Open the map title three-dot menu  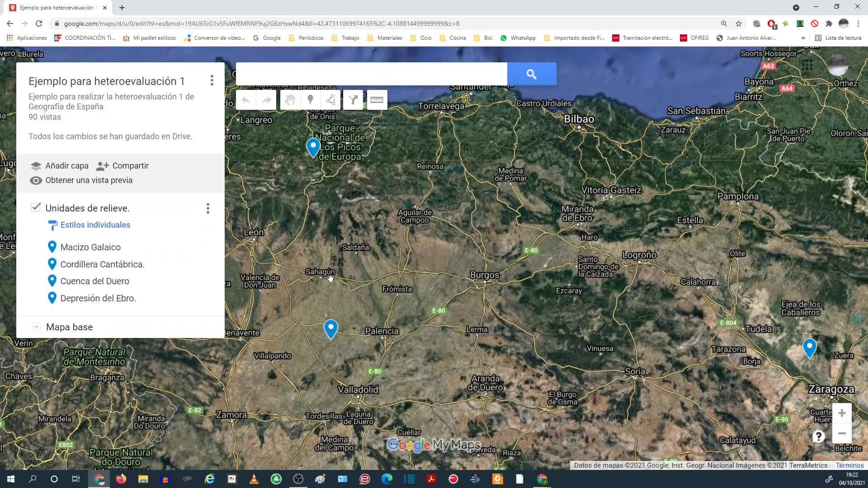(212, 81)
